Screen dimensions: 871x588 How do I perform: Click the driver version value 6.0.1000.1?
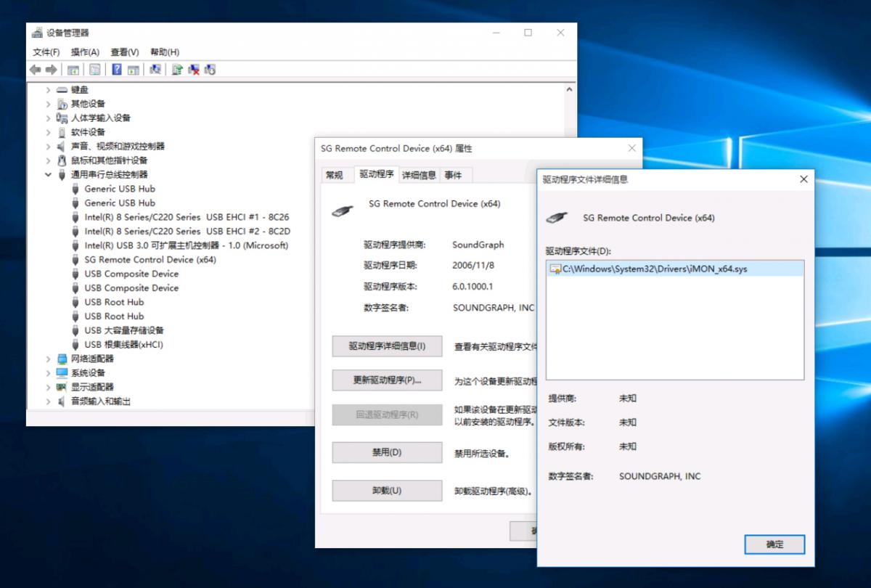(x=473, y=286)
